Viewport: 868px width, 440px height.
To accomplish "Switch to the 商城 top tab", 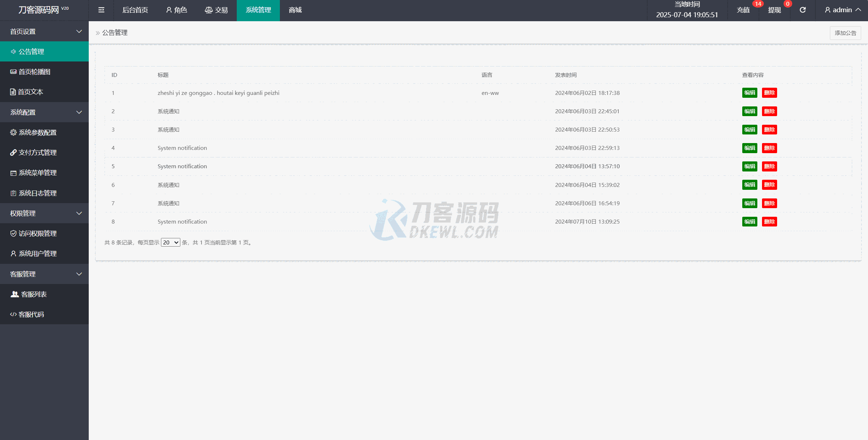I will coord(295,10).
